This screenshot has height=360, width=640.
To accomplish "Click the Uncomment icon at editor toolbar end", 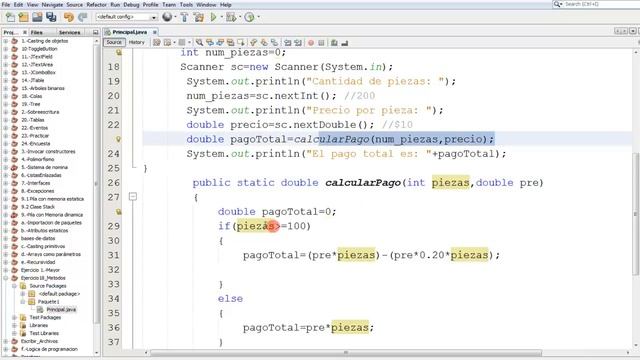I will coord(344,42).
